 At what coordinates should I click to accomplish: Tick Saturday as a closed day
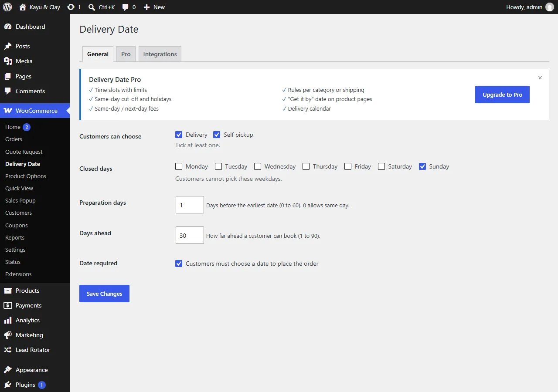(x=381, y=166)
